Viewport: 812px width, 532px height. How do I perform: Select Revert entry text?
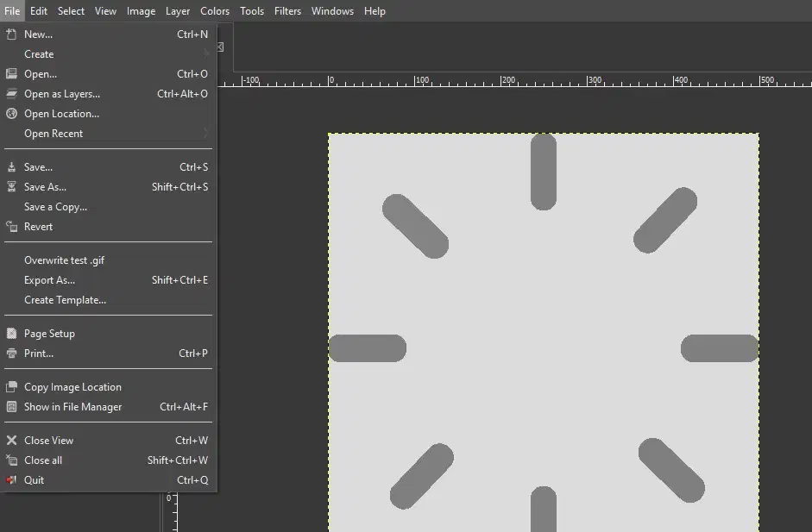pos(38,227)
